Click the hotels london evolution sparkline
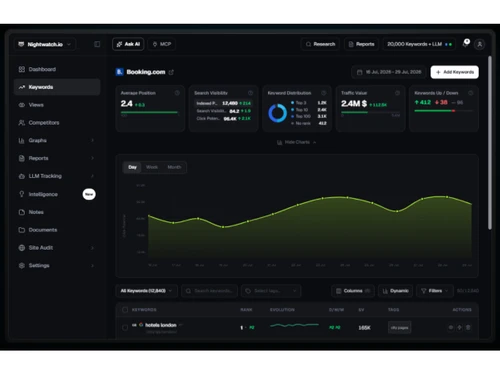Image resolution: width=500 pixels, height=375 pixels. click(x=294, y=325)
